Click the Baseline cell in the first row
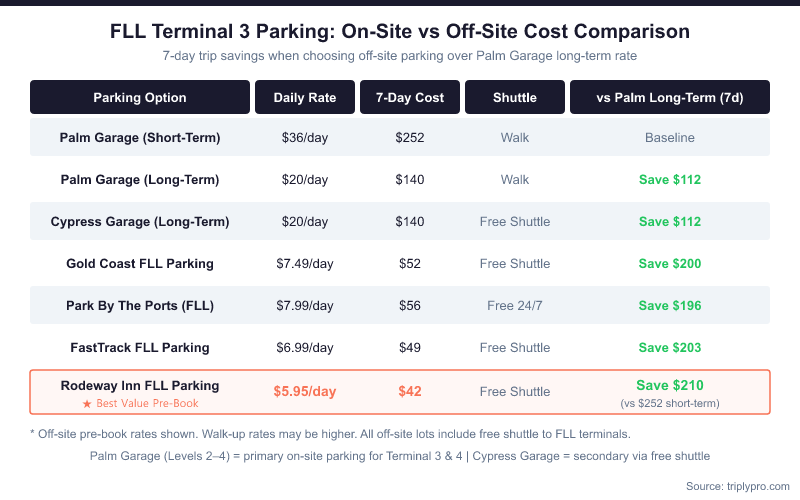 [x=670, y=138]
